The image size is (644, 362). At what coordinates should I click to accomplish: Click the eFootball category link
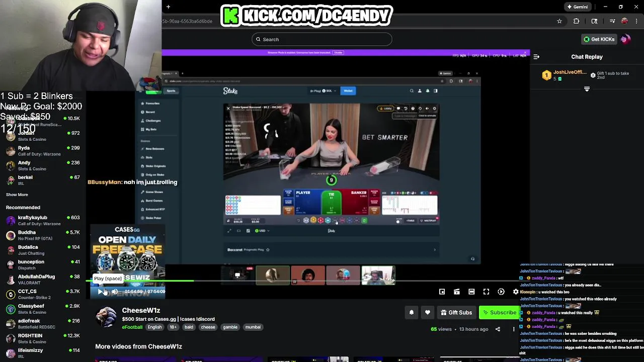[132, 327]
